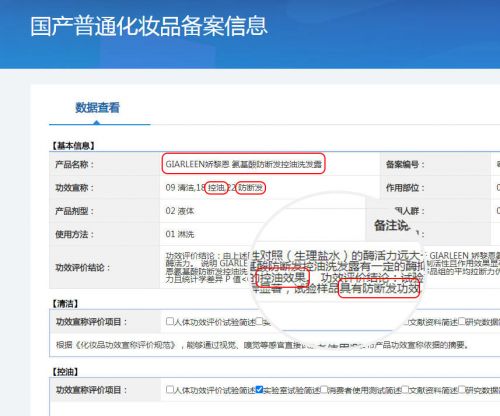Uncheck 实验室试验简述 in the 控油 section
The image size is (500, 416).
[x=259, y=389]
